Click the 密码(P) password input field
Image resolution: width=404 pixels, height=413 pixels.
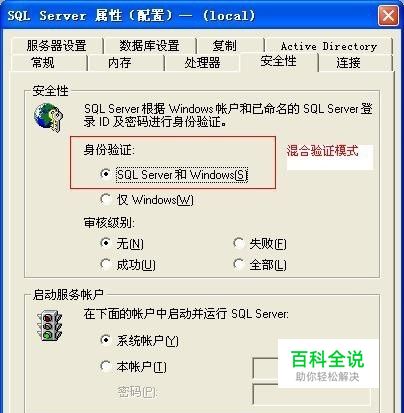[x=311, y=394]
